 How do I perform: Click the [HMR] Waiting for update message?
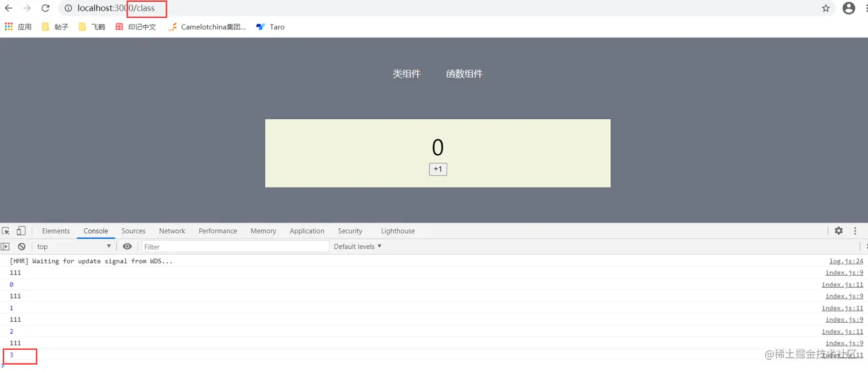pyautogui.click(x=91, y=261)
